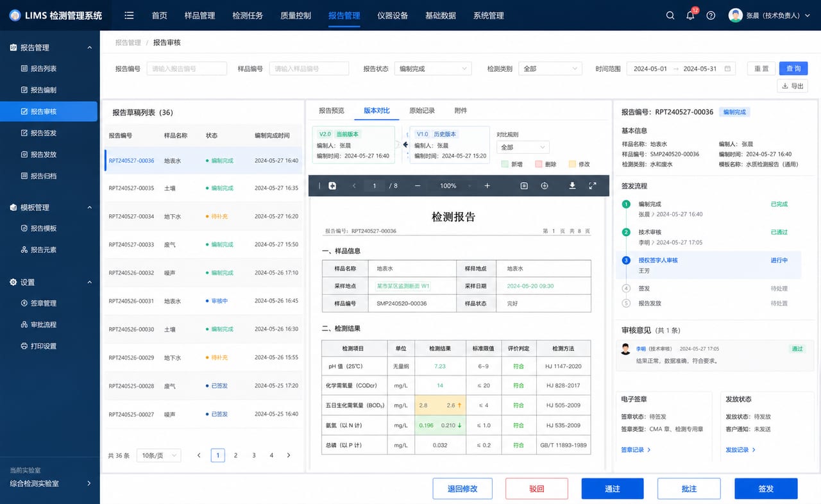Zoom out the report with minus icon
The height and width of the screenshot is (504, 821).
pos(418,186)
